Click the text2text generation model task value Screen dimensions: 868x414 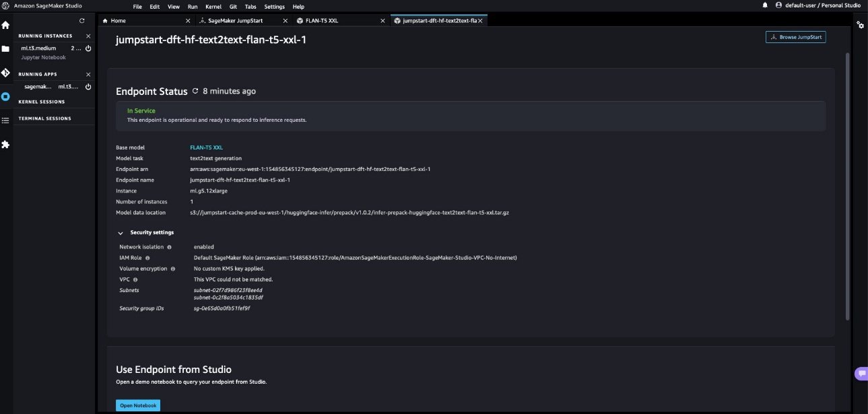point(216,158)
